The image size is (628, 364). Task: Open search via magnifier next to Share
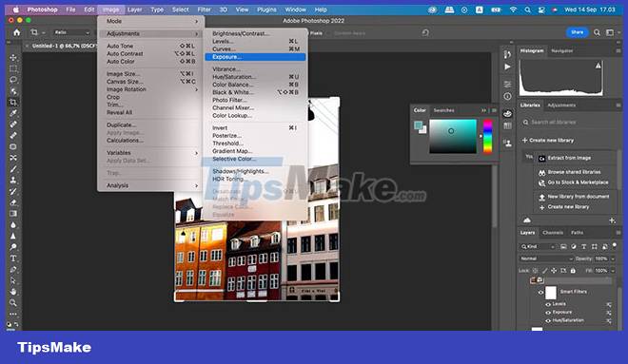click(597, 33)
